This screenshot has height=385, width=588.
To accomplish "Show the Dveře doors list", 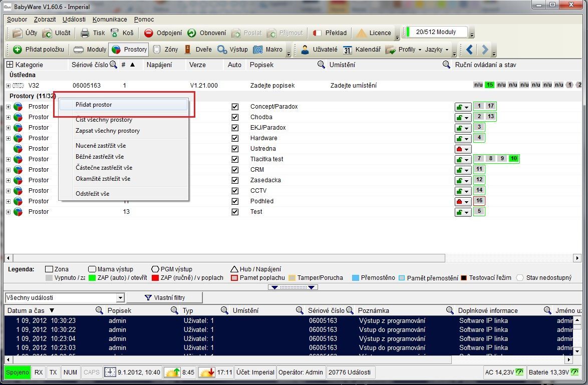I will pyautogui.click(x=188, y=50).
